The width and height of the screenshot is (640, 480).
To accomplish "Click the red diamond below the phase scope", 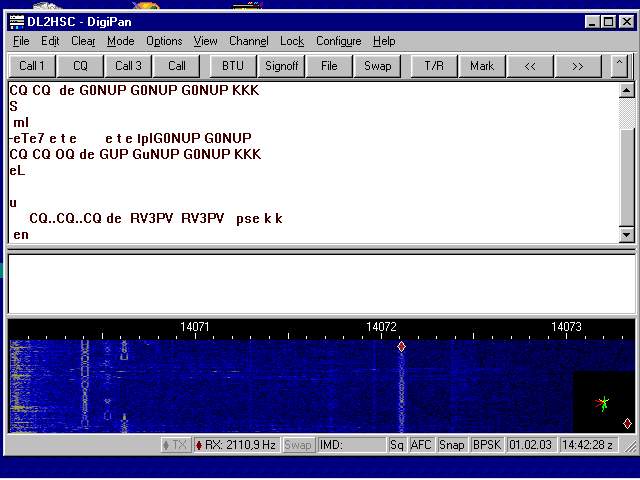I will coord(627,423).
